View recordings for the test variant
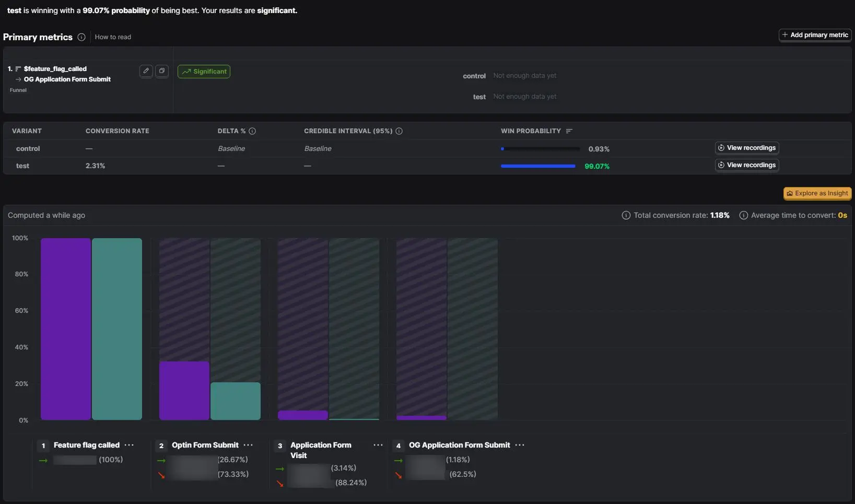Viewport: 855px width, 504px height. 747,165
